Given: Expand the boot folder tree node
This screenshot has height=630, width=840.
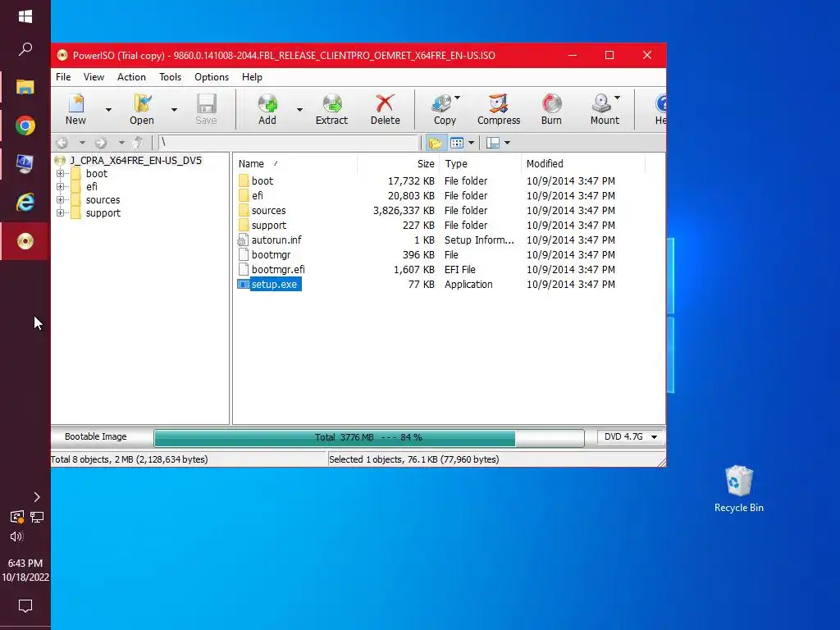Looking at the screenshot, I should point(60,174).
